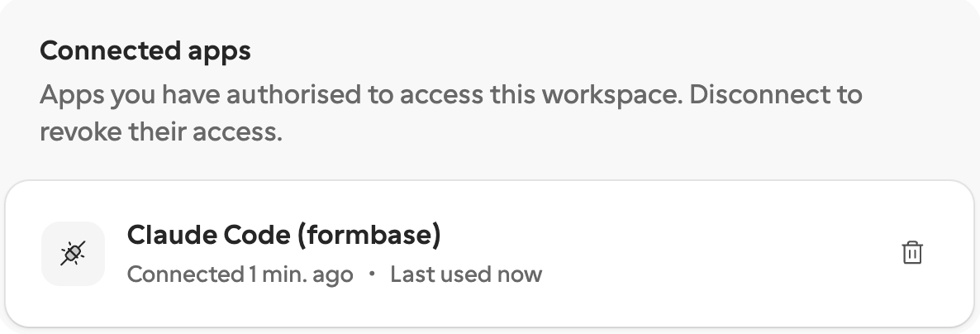
Task: Click the "revoke their access" sentence
Action: (x=161, y=132)
